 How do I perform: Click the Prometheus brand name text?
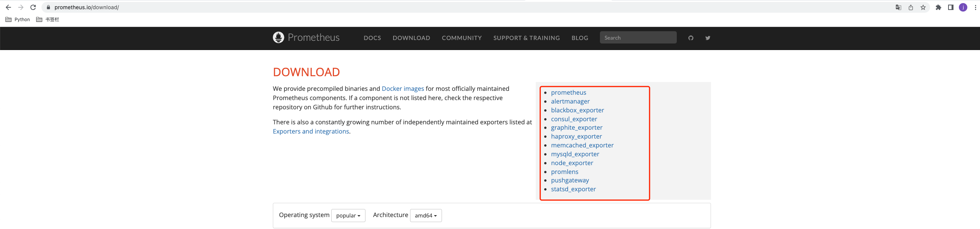click(x=314, y=37)
